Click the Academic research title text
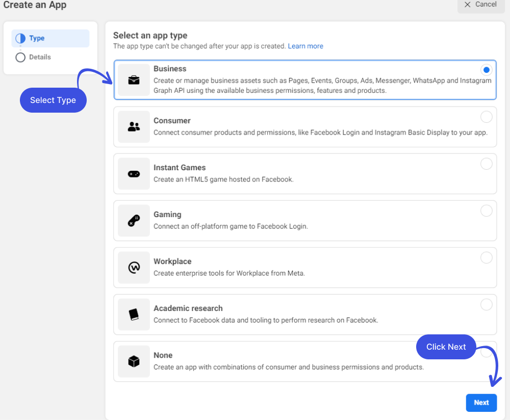The width and height of the screenshot is (510, 420). pos(188,308)
